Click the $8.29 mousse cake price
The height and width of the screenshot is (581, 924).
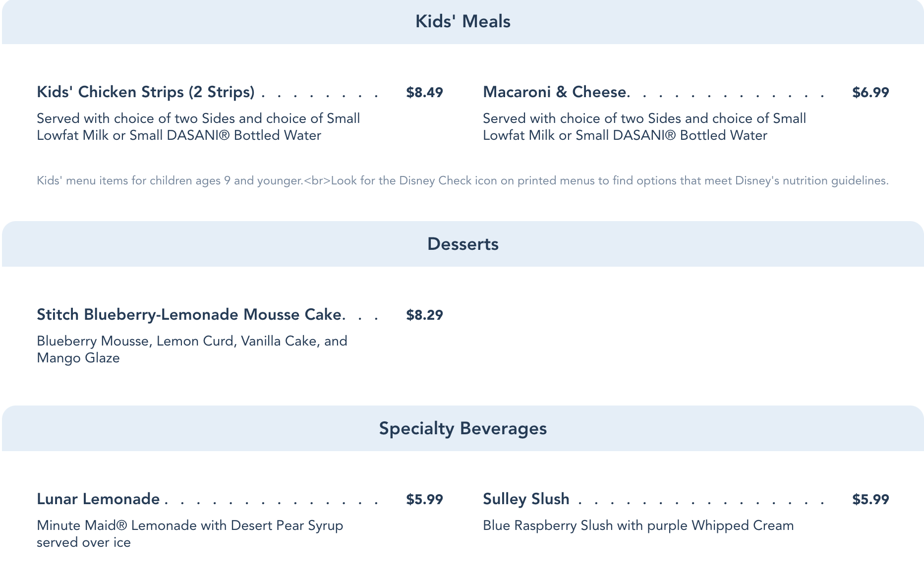424,315
